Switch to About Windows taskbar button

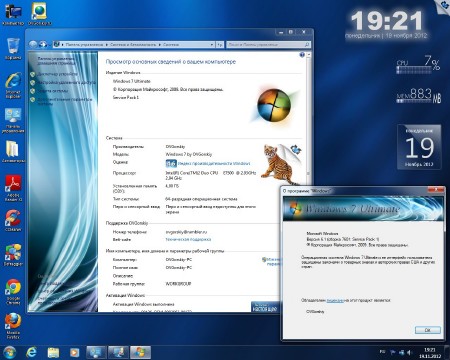click(x=140, y=352)
